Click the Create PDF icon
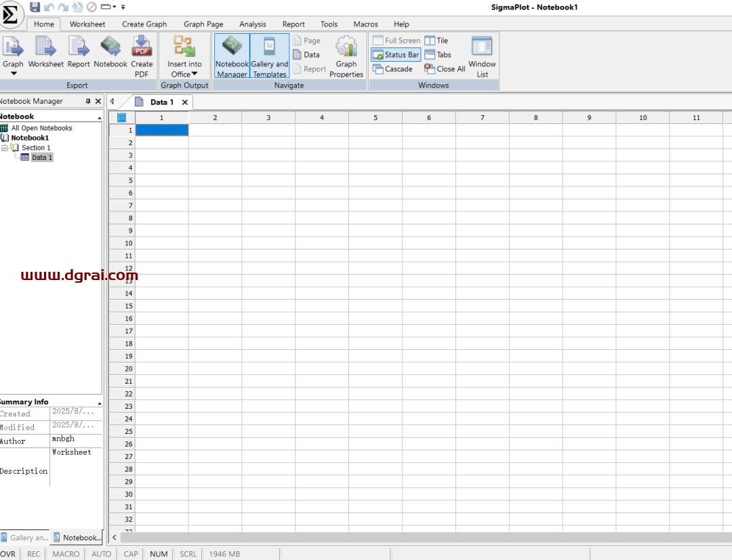Image resolution: width=732 pixels, height=560 pixels. pos(142,47)
